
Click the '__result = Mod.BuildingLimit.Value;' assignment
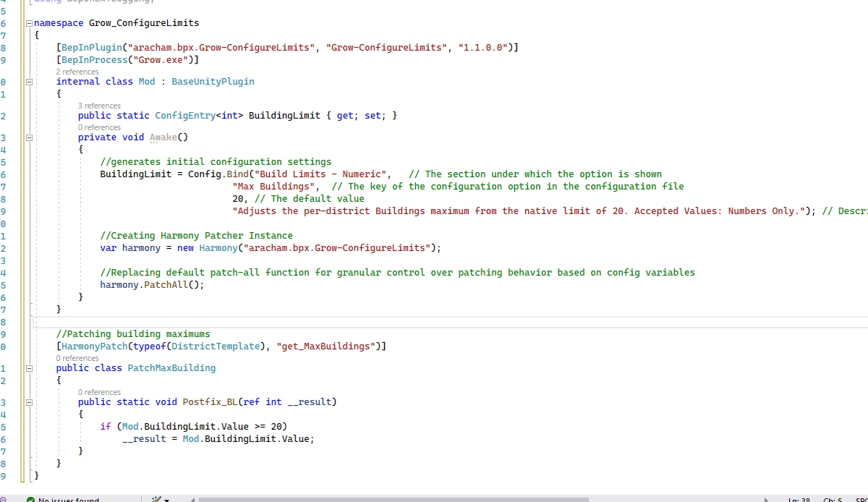[218, 439]
